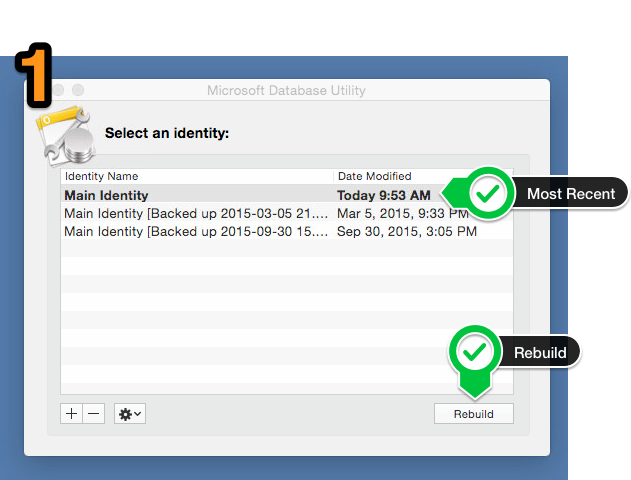Click the Today 9:53 AM date cell
This screenshot has width=631, height=480.
pyautogui.click(x=384, y=196)
